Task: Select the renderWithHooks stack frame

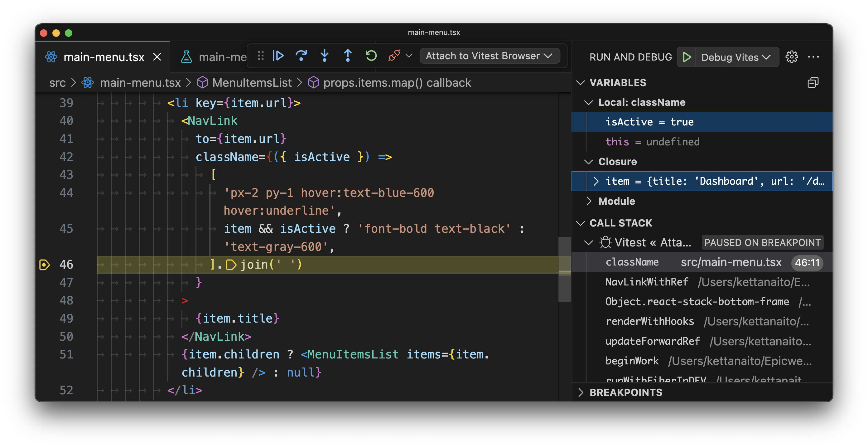Action: [702, 322]
